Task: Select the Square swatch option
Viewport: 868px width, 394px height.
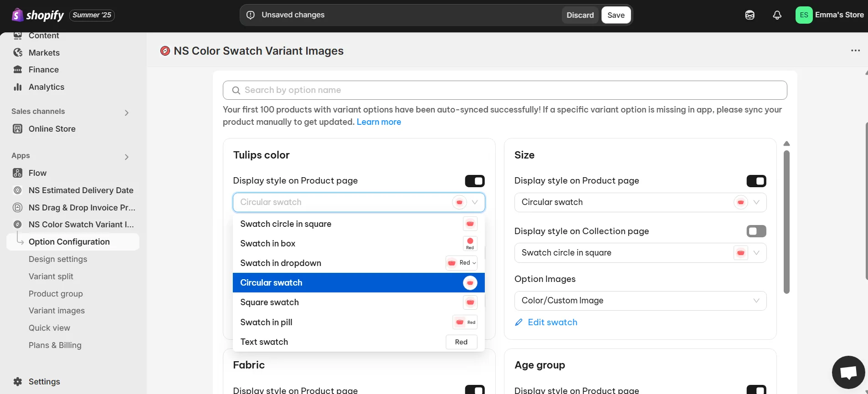Action: [359, 302]
